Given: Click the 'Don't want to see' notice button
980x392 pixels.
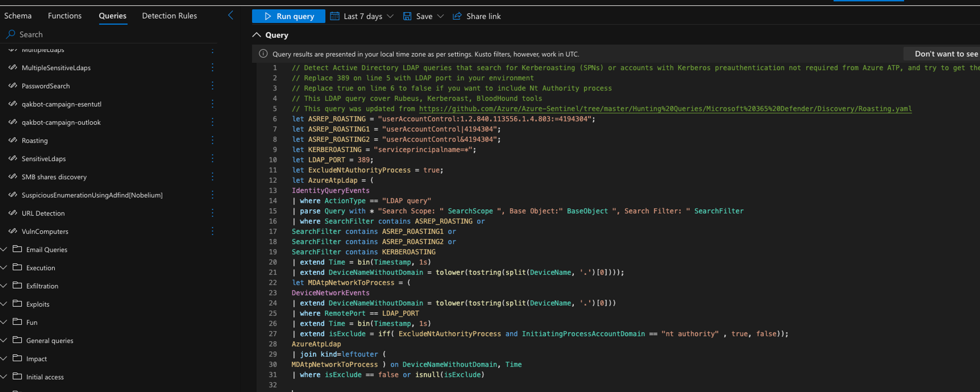Looking at the screenshot, I should click(x=942, y=54).
